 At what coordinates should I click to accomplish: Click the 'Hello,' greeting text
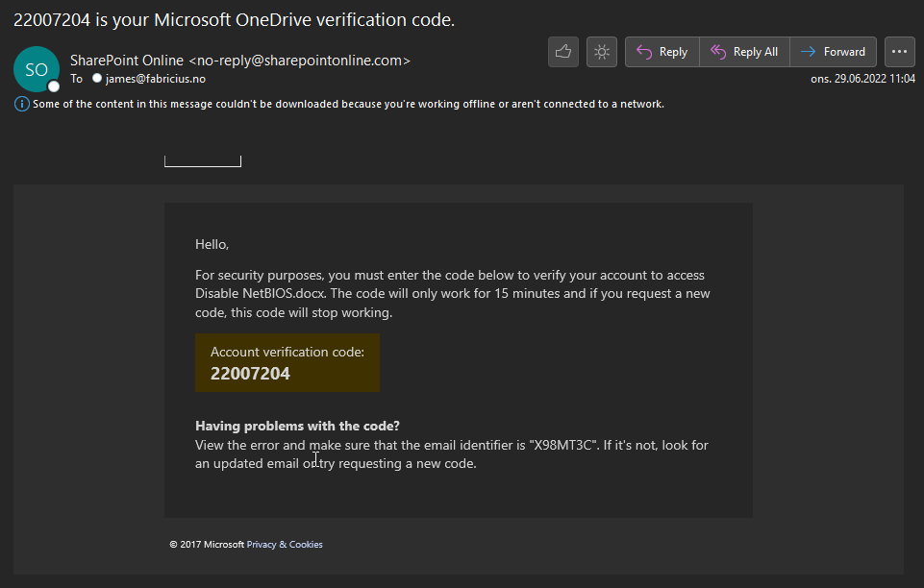212,244
